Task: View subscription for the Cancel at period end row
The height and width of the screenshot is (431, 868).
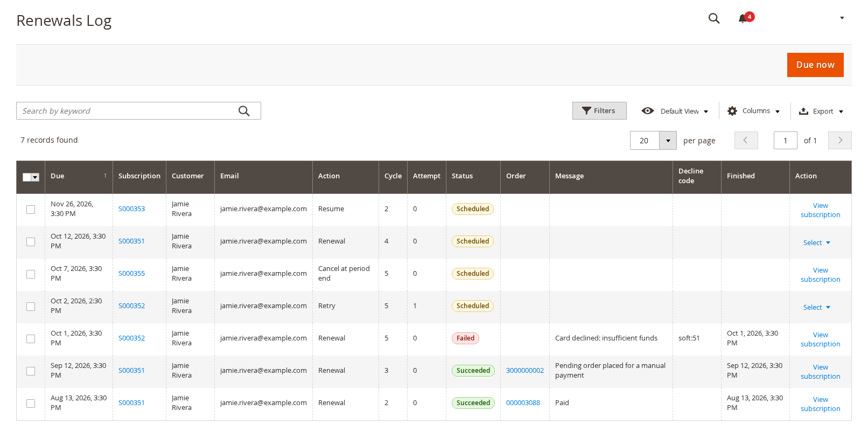Action: 820,275
